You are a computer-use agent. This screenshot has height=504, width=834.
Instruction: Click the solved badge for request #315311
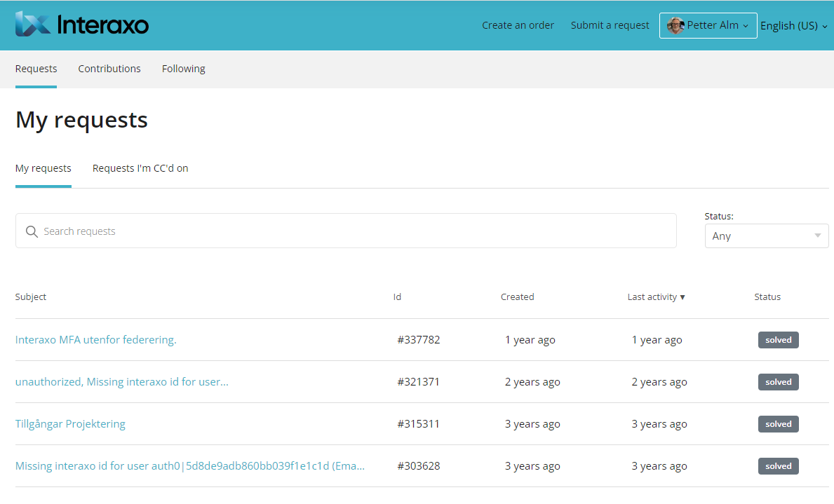coord(778,423)
